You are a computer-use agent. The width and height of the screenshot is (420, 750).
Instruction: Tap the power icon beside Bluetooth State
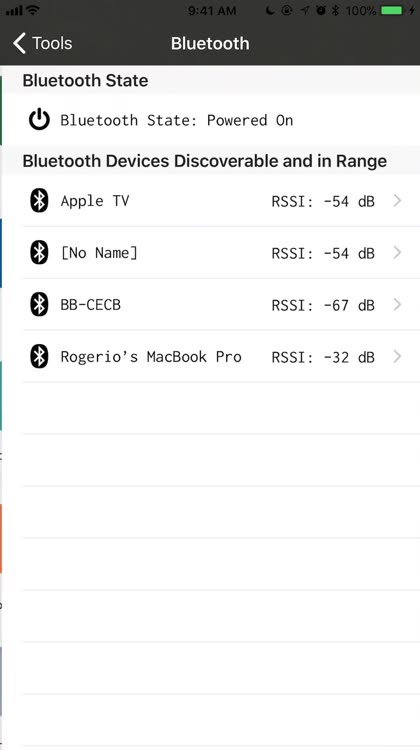[x=39, y=120]
